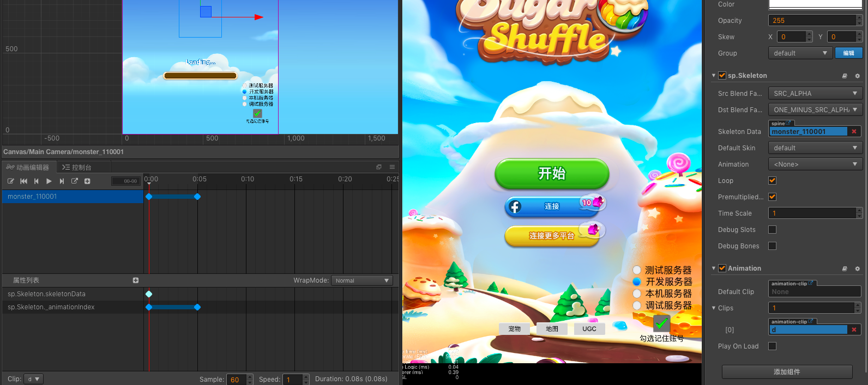Toggle sp.Skeleton component enabled checkbox
This screenshot has height=385, width=868.
722,76
